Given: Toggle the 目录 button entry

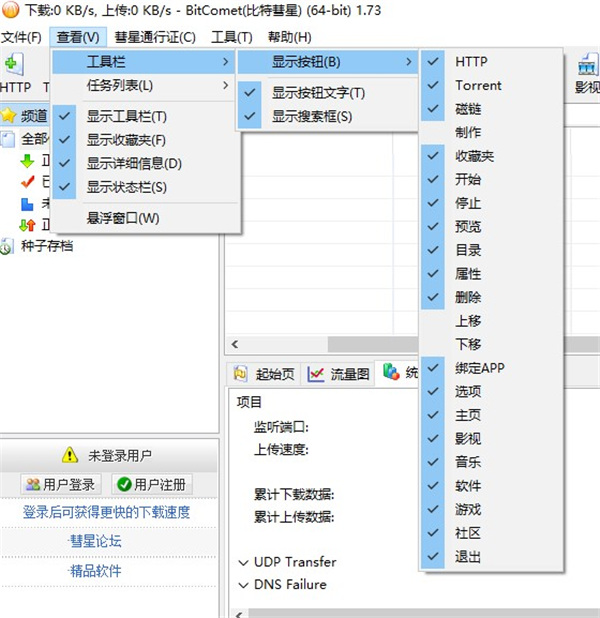Looking at the screenshot, I should (x=491, y=250).
